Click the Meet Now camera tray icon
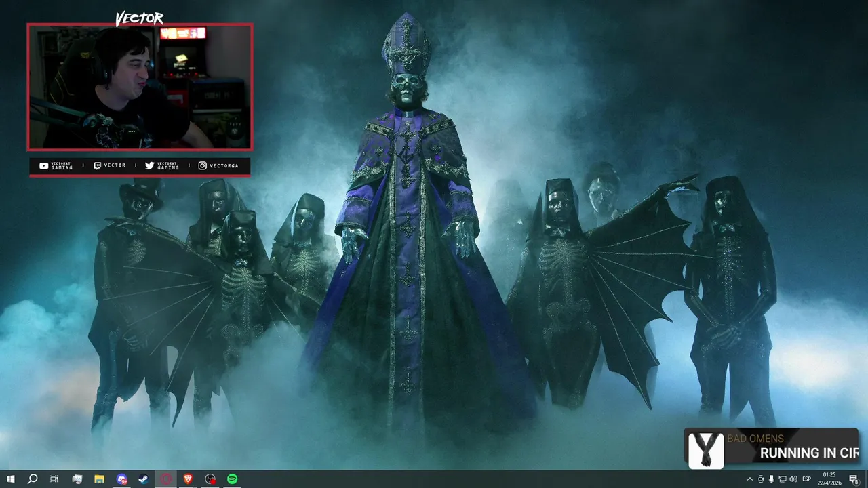 761,479
